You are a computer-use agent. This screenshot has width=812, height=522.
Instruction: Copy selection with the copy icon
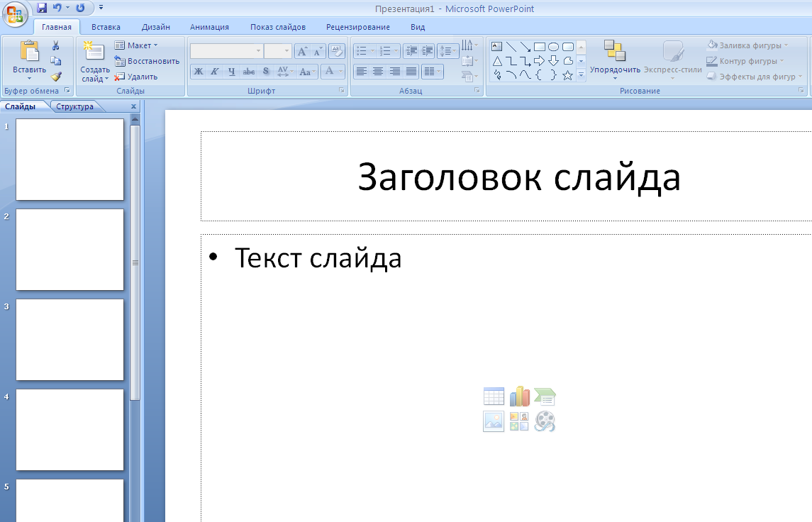click(56, 61)
